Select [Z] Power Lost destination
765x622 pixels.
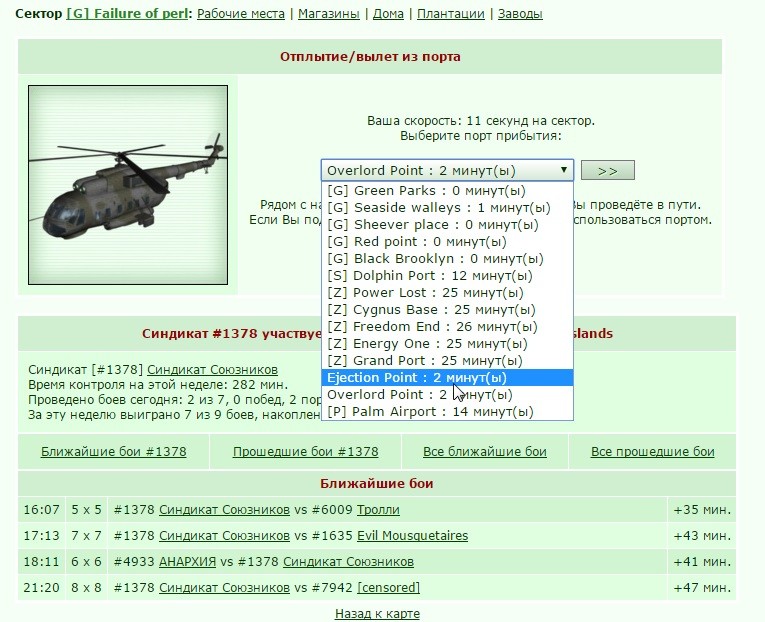447,293
